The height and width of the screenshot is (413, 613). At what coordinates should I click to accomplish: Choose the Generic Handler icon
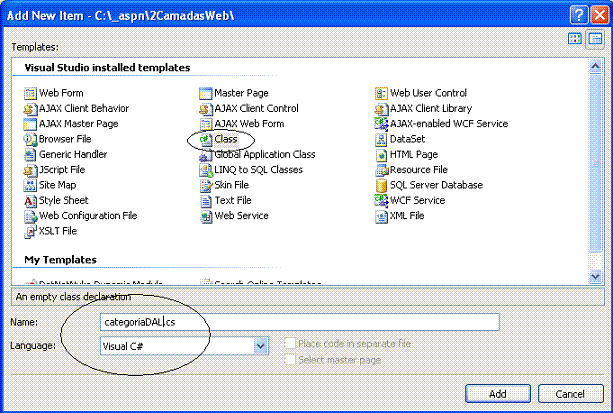click(30, 154)
